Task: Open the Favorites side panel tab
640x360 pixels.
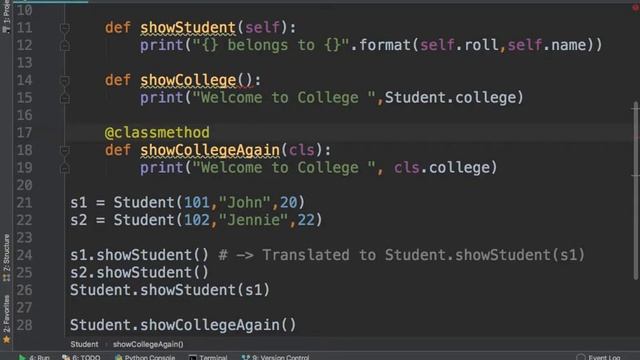Action: click(x=6, y=319)
